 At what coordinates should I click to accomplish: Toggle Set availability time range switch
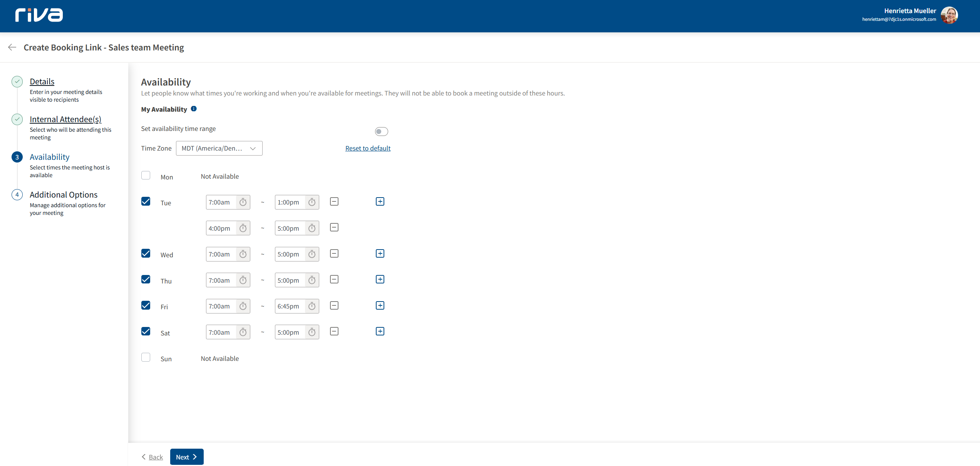(381, 131)
